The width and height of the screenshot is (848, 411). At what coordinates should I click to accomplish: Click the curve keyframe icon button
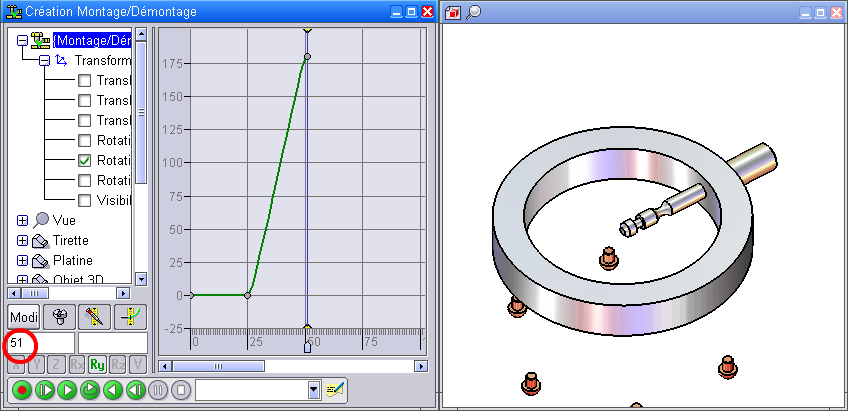click(x=129, y=317)
